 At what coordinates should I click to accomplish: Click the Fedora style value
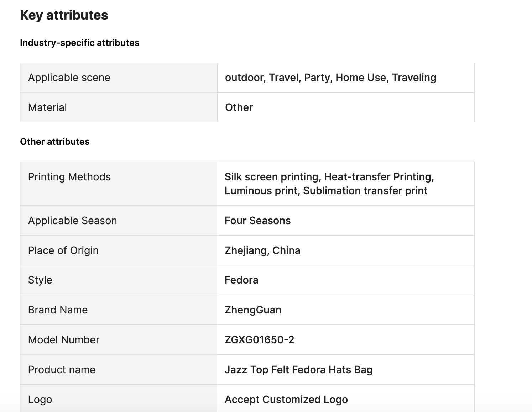click(x=241, y=280)
